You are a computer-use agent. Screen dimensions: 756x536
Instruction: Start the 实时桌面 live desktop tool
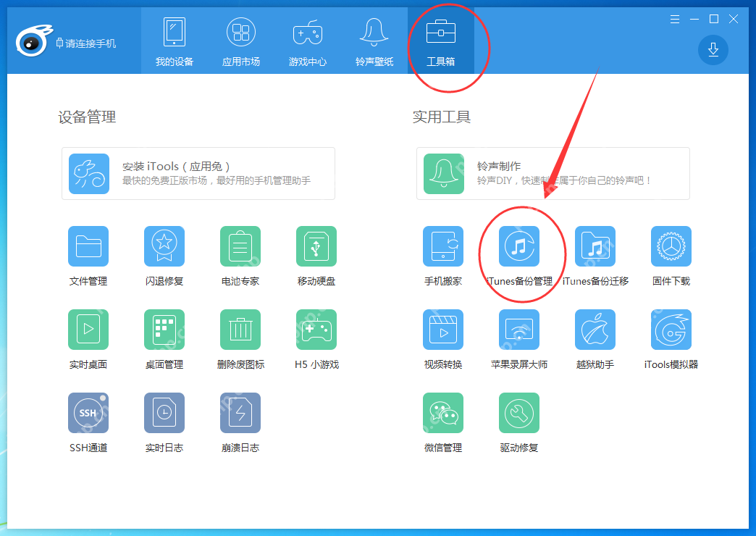point(88,330)
